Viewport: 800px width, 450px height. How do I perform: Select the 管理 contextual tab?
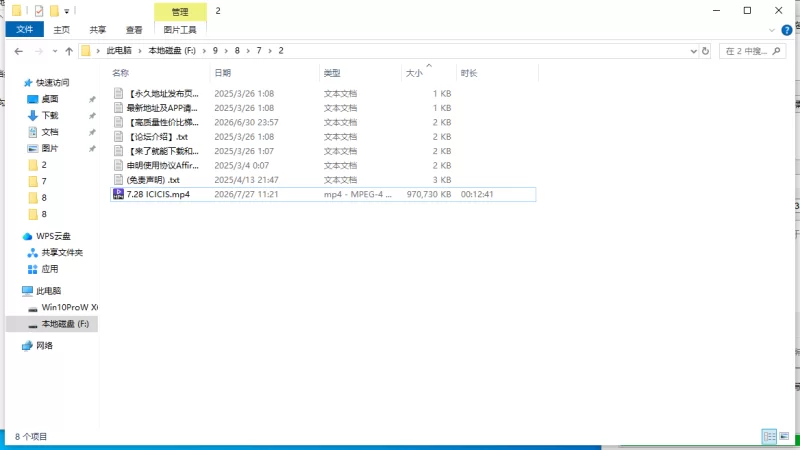point(180,11)
